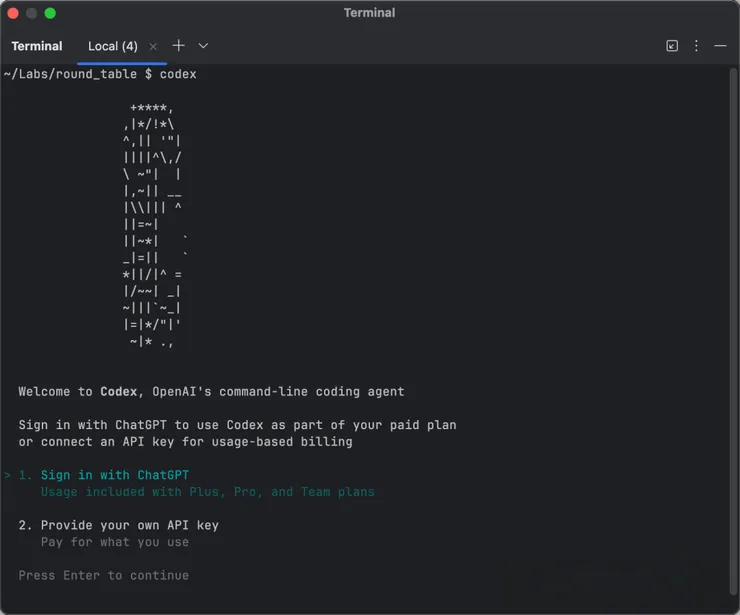The image size is (740, 615).
Task: Click the terminal vertical scrollbar
Action: [733, 330]
